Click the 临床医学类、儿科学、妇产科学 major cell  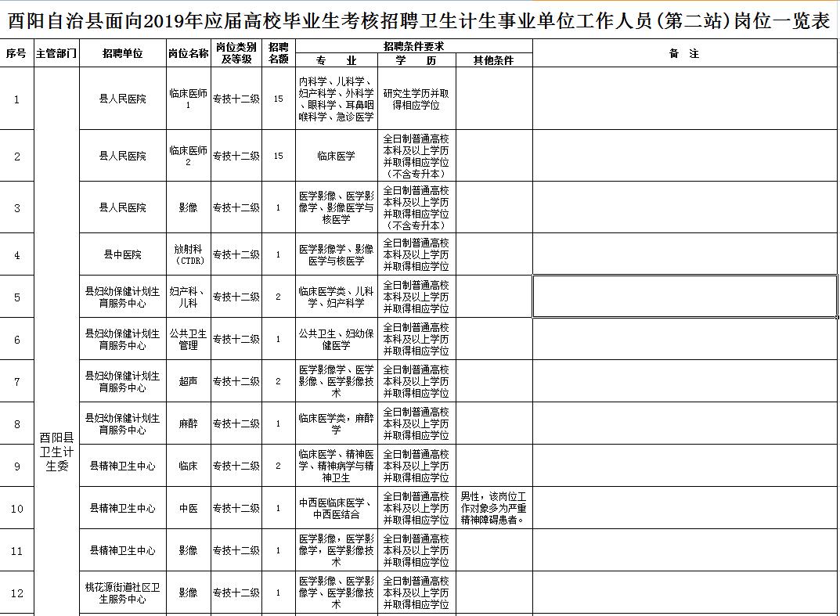coord(337,297)
